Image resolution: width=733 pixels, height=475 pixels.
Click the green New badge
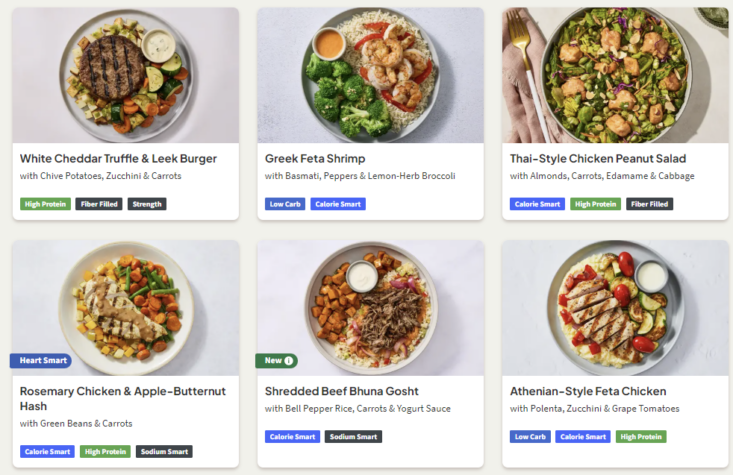[277, 360]
